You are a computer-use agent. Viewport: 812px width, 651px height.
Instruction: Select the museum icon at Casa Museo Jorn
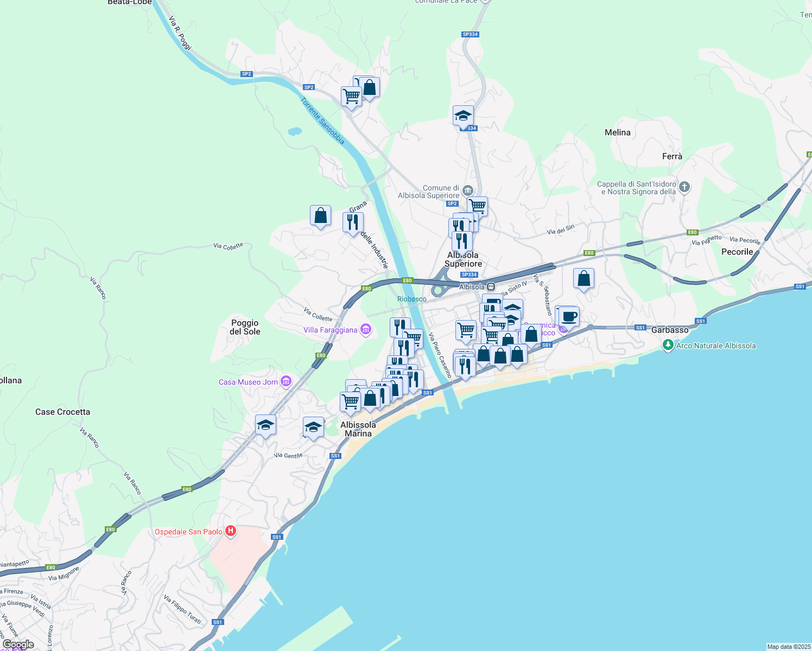click(x=286, y=381)
